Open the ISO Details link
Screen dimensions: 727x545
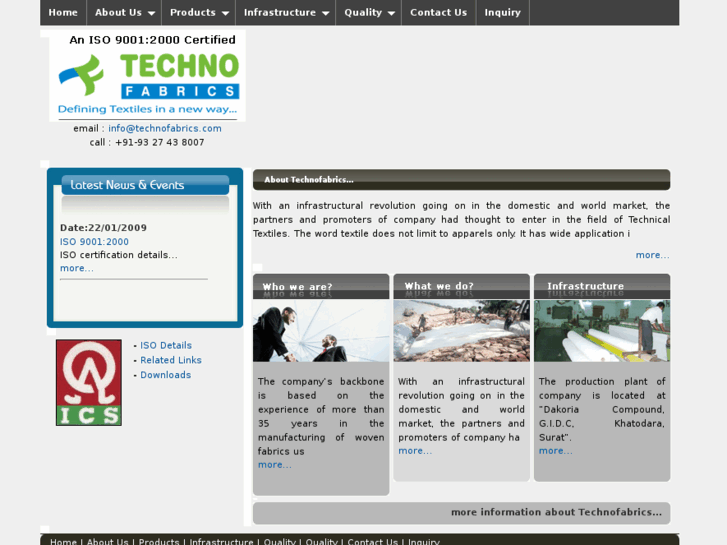(x=166, y=346)
